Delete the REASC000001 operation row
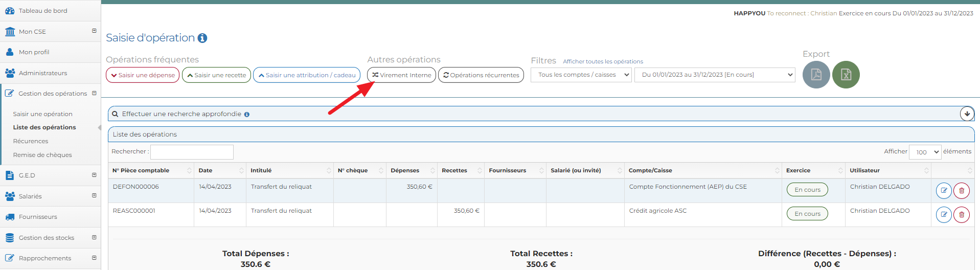Image resolution: width=980 pixels, height=270 pixels. 961,215
